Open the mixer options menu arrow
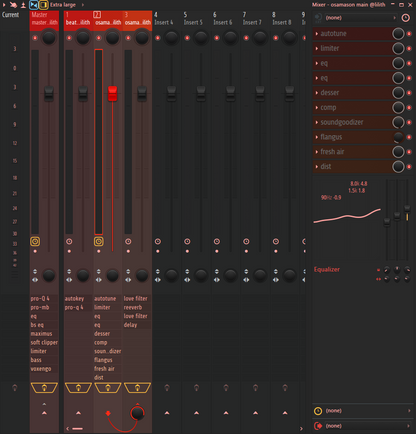416x434 pixels. (4, 5)
